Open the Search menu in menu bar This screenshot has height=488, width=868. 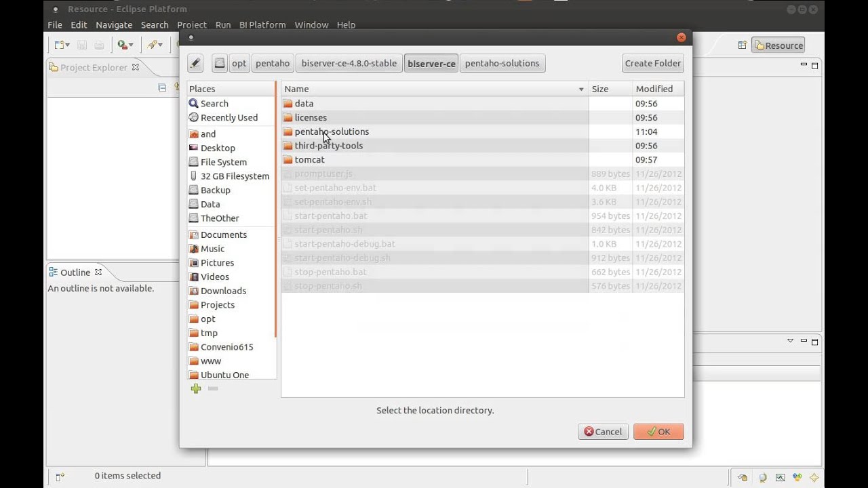(155, 25)
